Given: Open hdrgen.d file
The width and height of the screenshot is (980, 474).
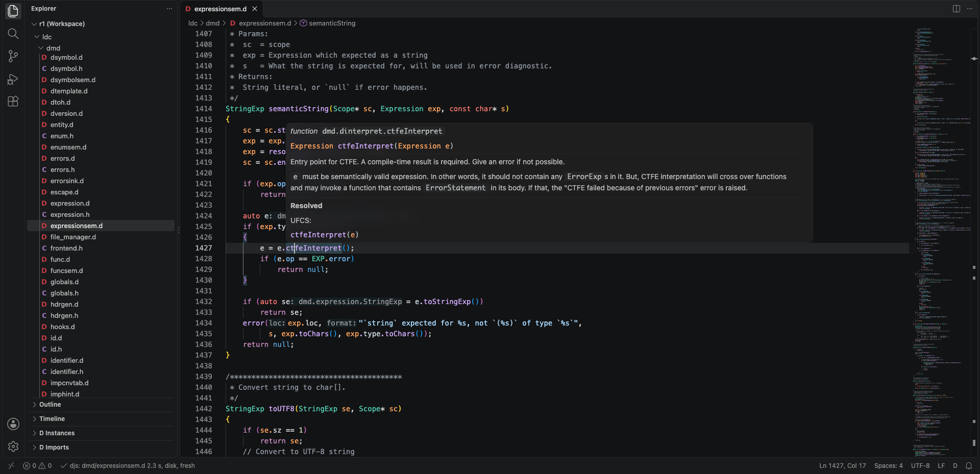Looking at the screenshot, I should [x=64, y=305].
